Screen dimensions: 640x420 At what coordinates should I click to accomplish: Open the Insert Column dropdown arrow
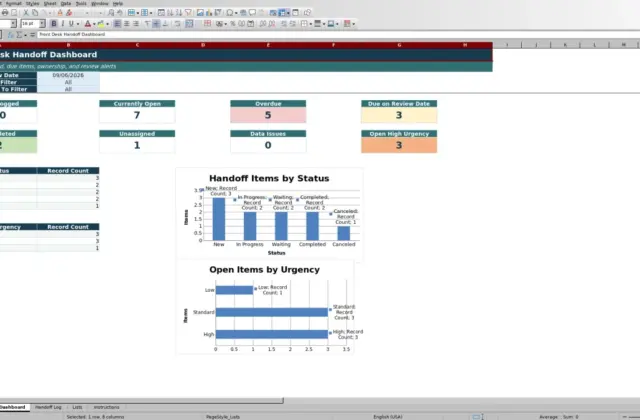click(151, 13)
